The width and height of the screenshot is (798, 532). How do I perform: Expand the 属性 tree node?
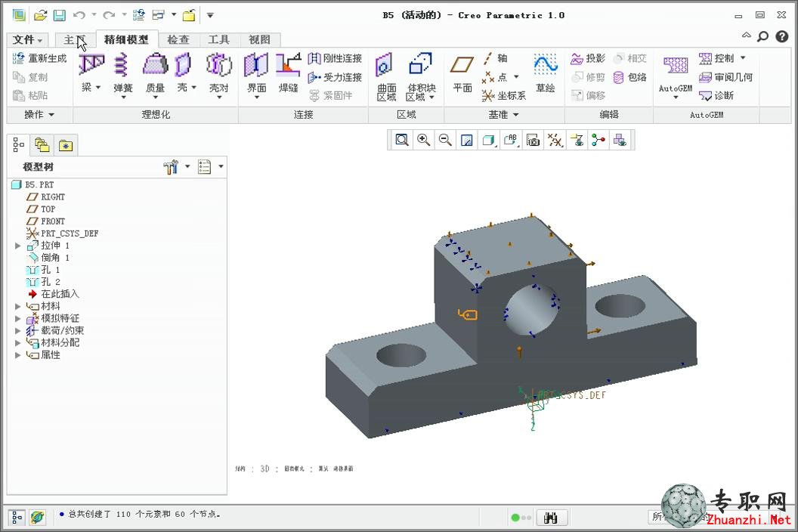click(18, 355)
